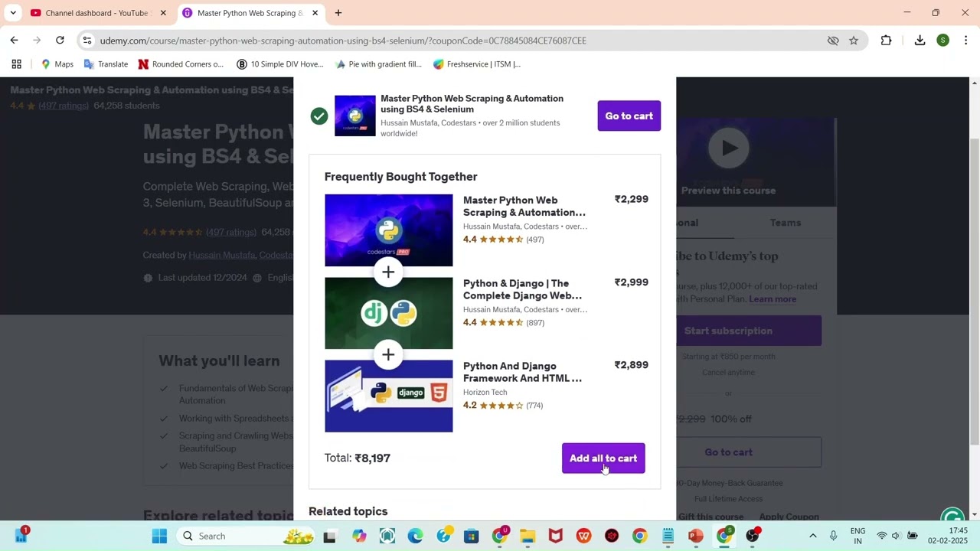This screenshot has width=980, height=551.
Task: Open Chrome downloads
Action: (920, 41)
